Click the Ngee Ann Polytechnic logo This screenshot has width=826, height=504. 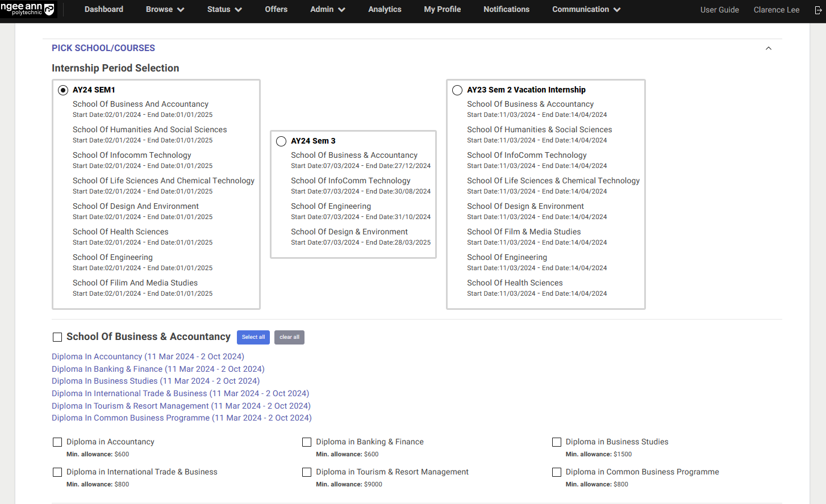pyautogui.click(x=28, y=10)
